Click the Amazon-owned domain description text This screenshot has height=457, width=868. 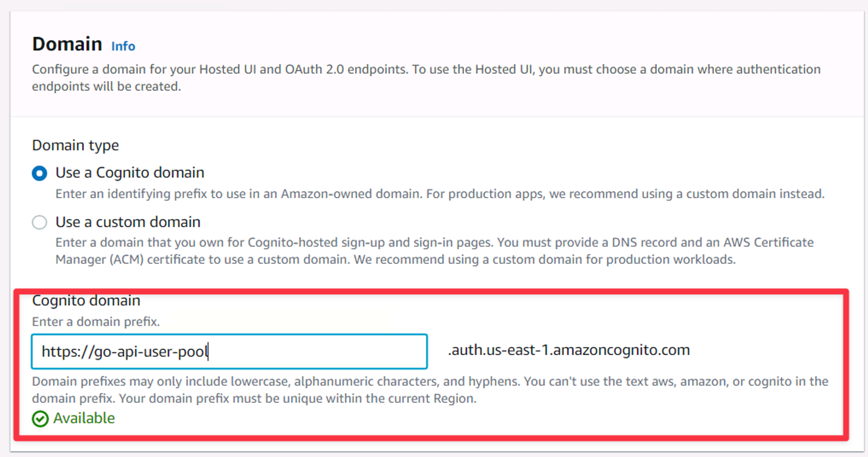pos(440,194)
